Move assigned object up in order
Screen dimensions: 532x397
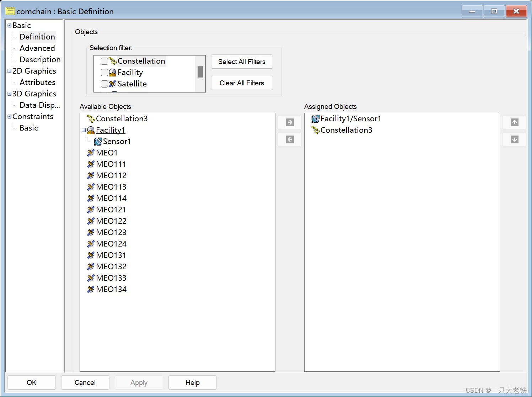click(515, 122)
